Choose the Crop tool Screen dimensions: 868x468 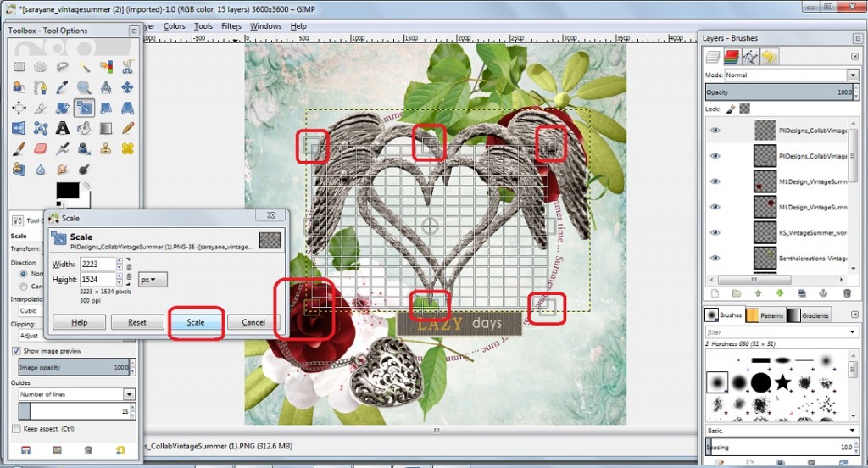coord(41,108)
